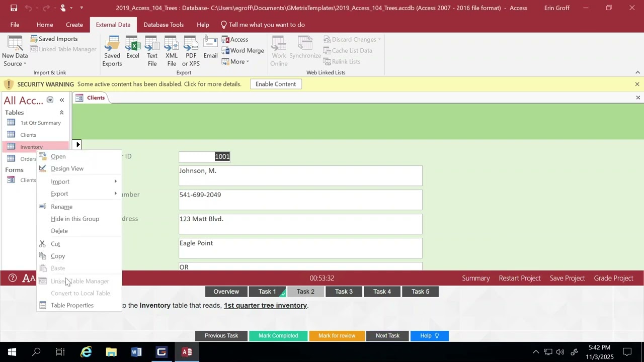
Task: Click the name field Johnson, M.
Action: click(x=300, y=175)
